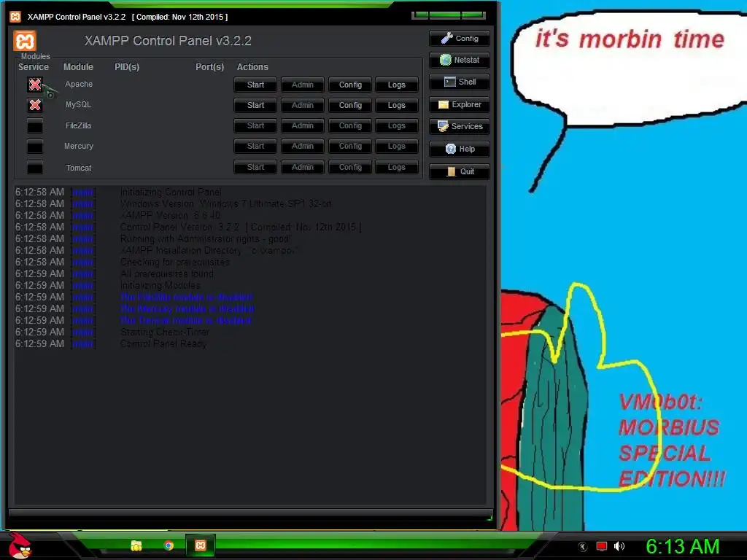This screenshot has width=747, height=560.
Task: Open the file explorer taskbar icon
Action: click(x=136, y=545)
